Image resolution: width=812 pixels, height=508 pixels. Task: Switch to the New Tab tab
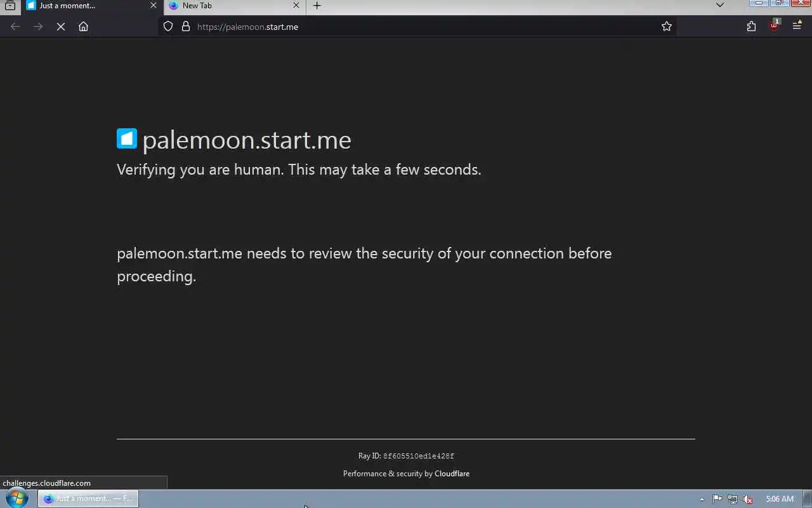click(x=235, y=6)
